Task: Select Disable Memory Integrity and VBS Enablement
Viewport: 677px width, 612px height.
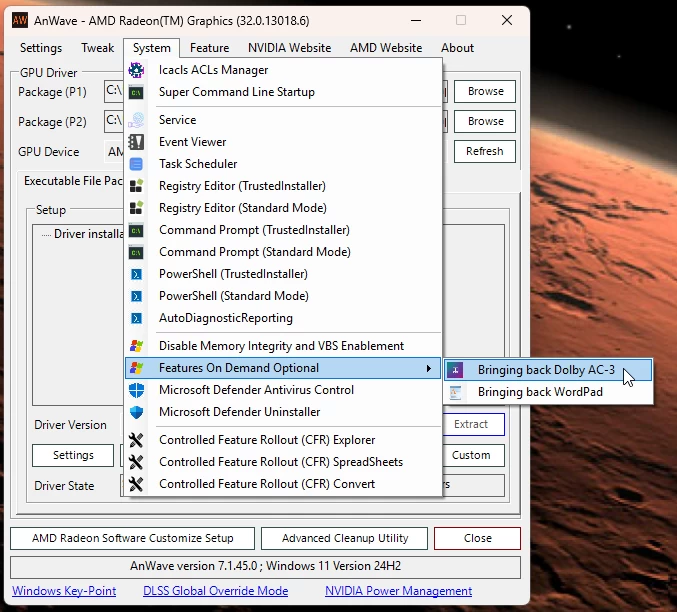Action: click(x=281, y=346)
